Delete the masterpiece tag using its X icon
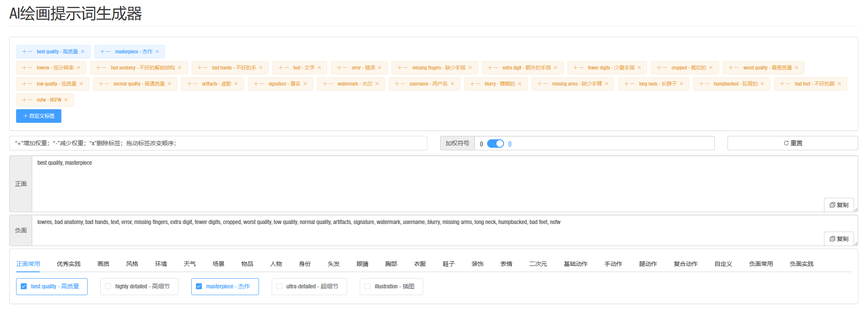This screenshot has width=868, height=318. coord(157,52)
